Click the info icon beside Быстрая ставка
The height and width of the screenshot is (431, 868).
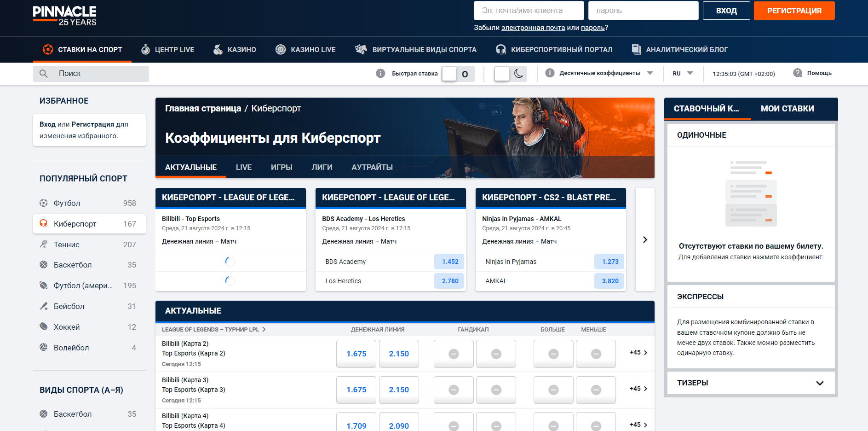[380, 73]
